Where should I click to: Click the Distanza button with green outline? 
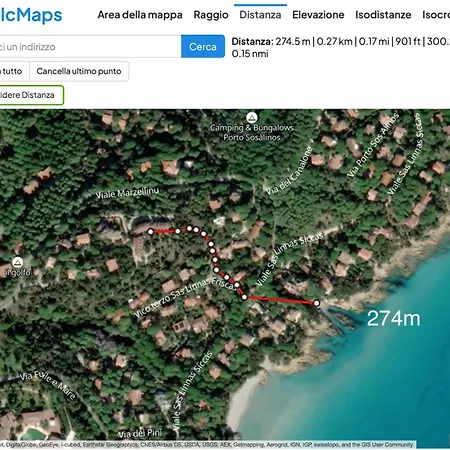(x=31, y=95)
